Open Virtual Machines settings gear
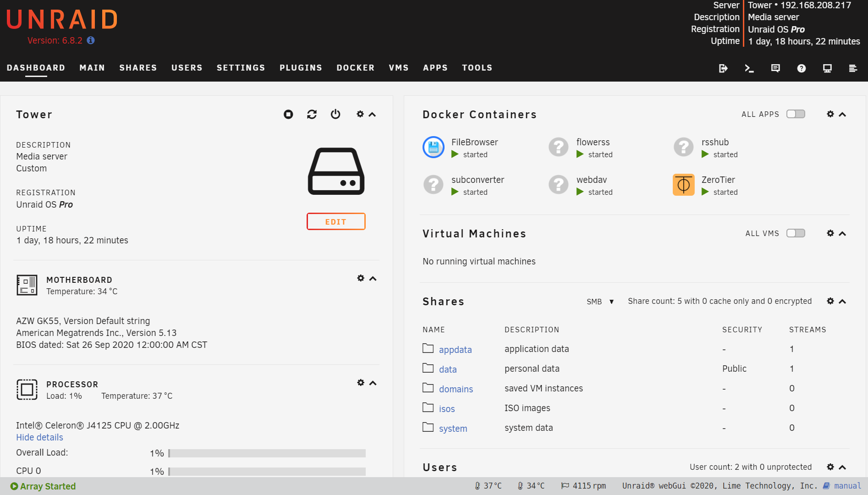868x495 pixels. pyautogui.click(x=830, y=233)
